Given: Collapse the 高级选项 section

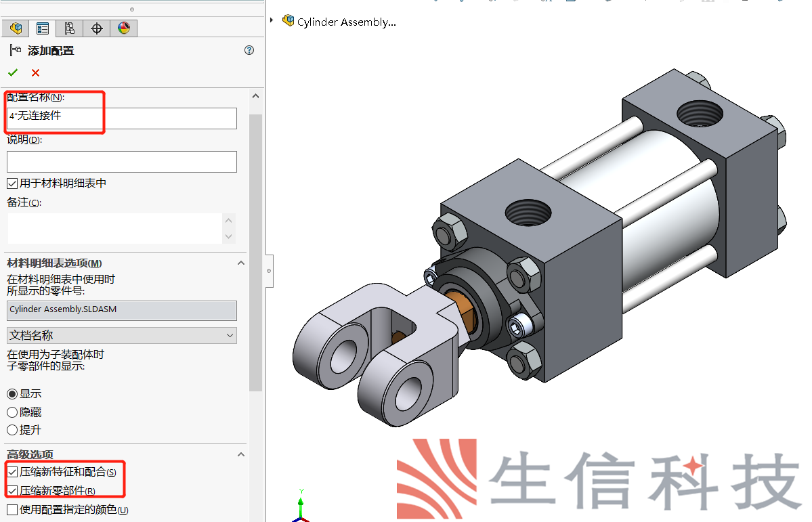Looking at the screenshot, I should click(241, 455).
